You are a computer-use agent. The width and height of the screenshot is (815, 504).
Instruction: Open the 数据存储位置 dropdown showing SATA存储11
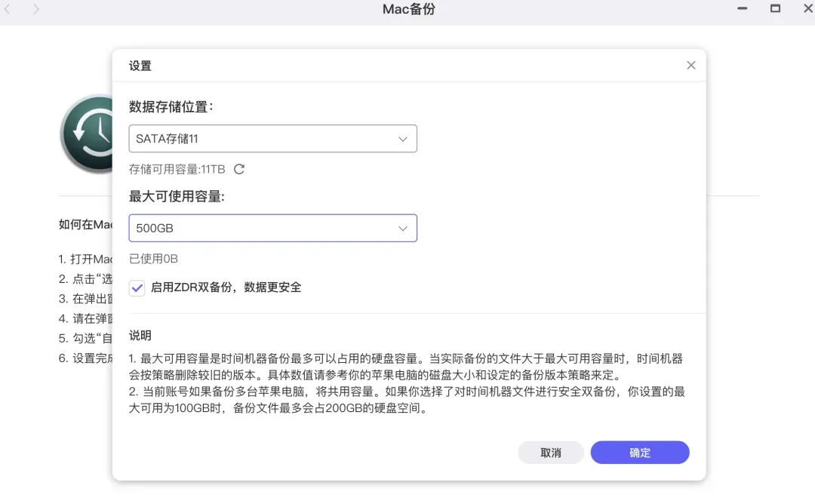[273, 139]
